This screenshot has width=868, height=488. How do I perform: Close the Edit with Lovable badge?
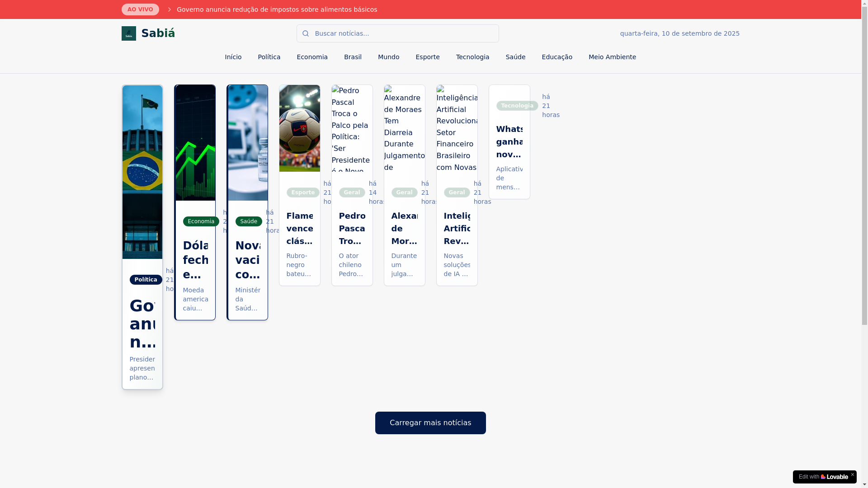[x=853, y=474]
